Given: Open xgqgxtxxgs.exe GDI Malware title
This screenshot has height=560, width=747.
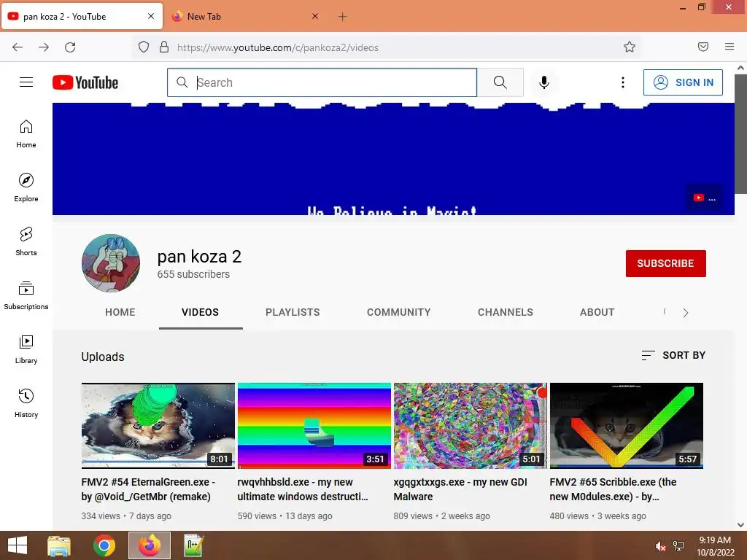Looking at the screenshot, I should 460,489.
